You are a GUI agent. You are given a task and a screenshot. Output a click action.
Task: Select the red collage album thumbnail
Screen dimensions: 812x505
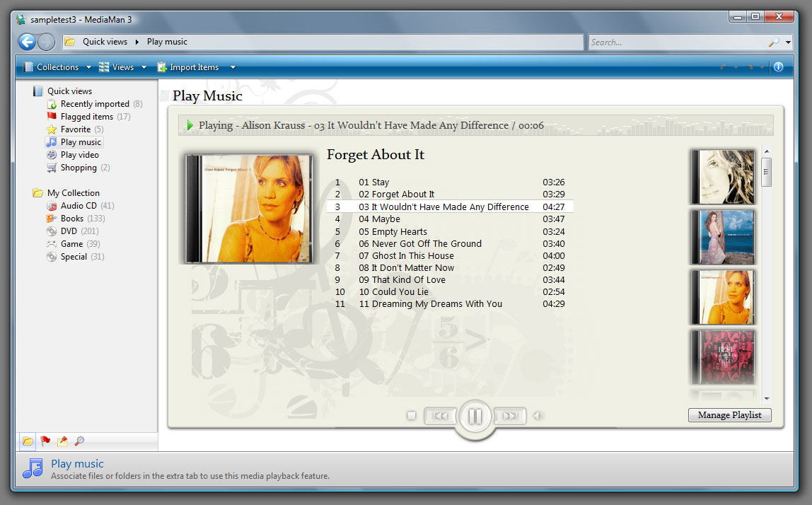pyautogui.click(x=723, y=357)
